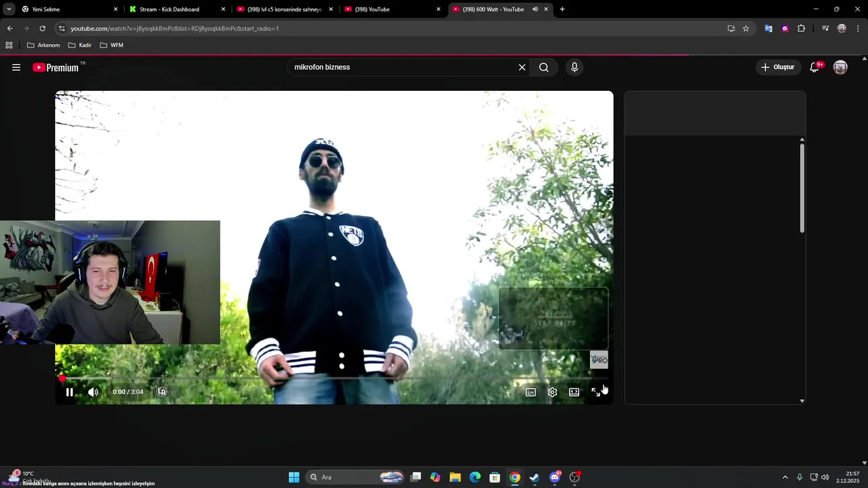Viewport: 868px width, 488px height.
Task: Toggle video subtitles/captions
Action: pyautogui.click(x=531, y=392)
